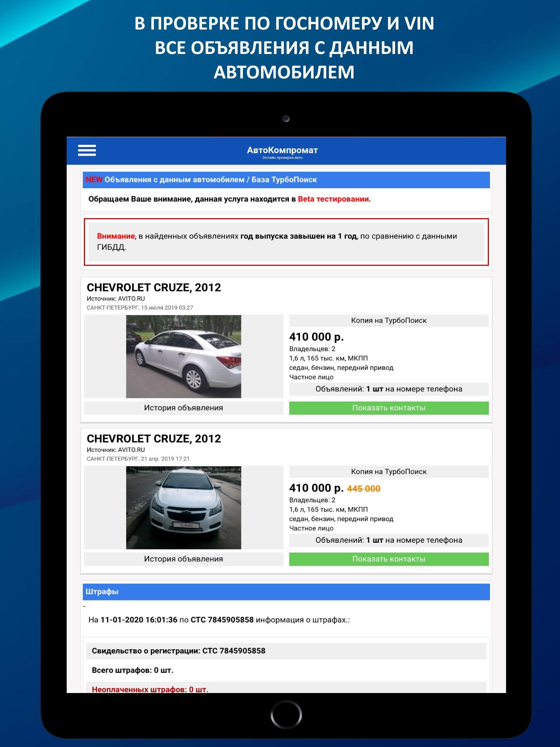Click the red 'Beta тестировании' text
The image size is (560, 747).
[x=333, y=199]
